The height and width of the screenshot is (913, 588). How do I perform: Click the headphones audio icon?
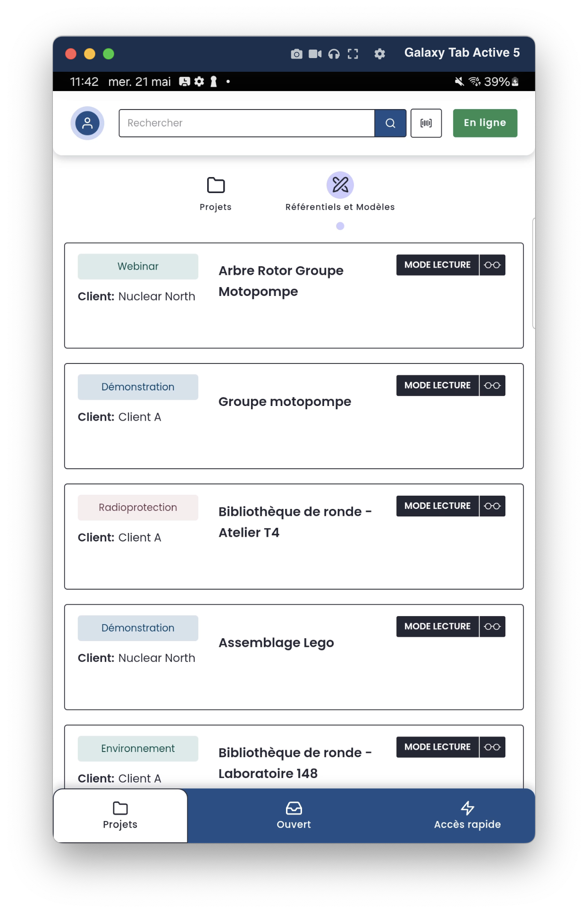pos(334,54)
